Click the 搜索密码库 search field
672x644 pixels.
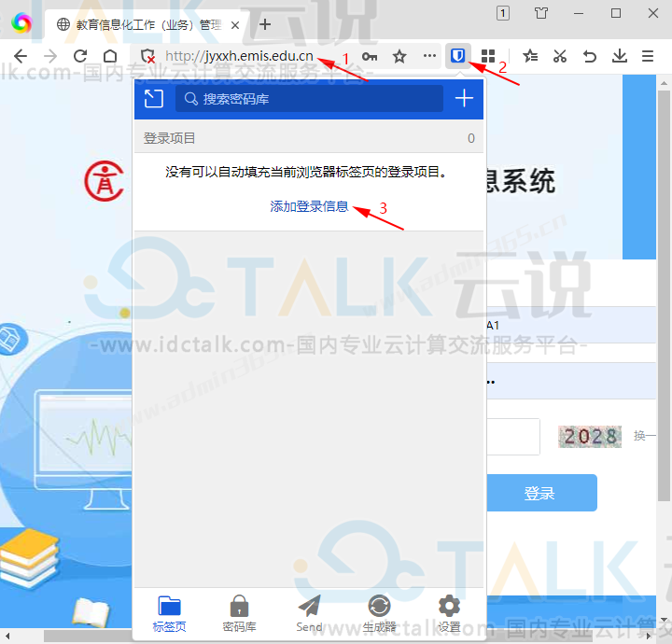(309, 99)
